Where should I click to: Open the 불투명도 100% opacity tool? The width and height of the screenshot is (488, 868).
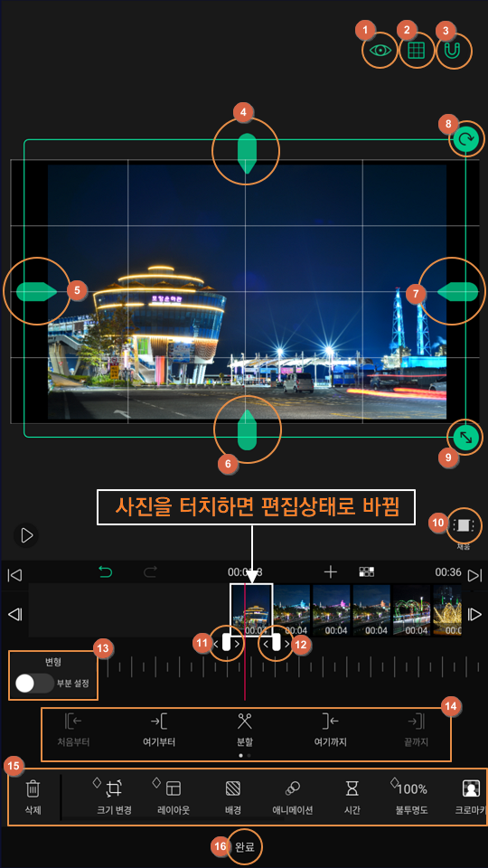[x=412, y=797]
